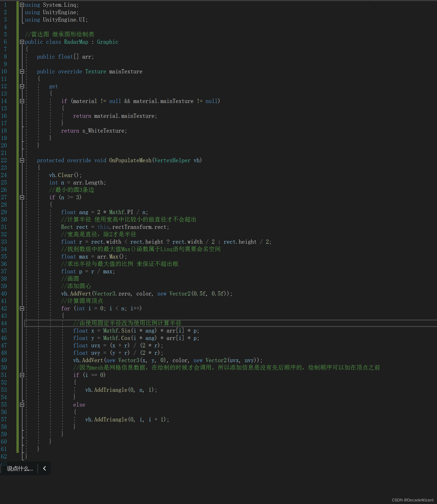Image resolution: width=437 pixels, height=504 pixels.
Task: Click line number 44 in the gutter
Action: coord(4,323)
